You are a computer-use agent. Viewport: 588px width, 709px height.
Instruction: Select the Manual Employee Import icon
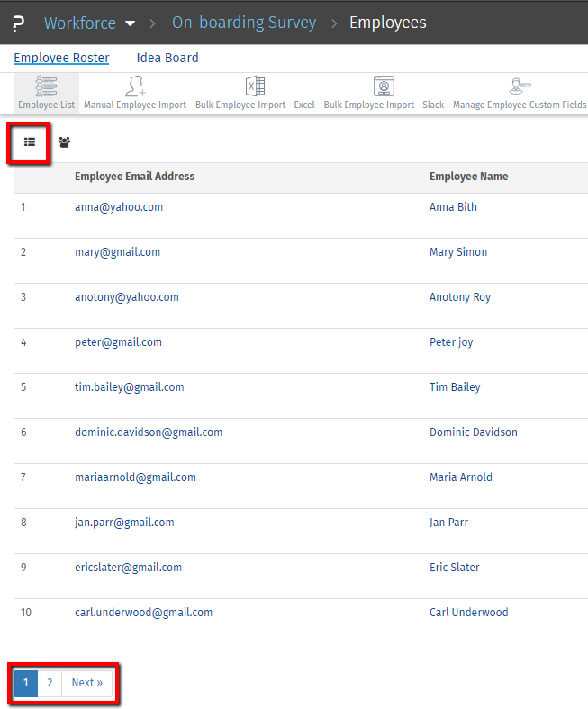[135, 94]
